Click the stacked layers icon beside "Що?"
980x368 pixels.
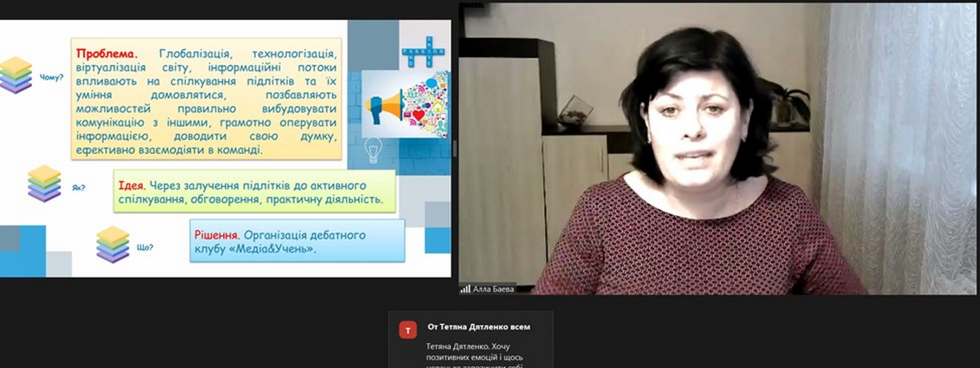(112, 244)
